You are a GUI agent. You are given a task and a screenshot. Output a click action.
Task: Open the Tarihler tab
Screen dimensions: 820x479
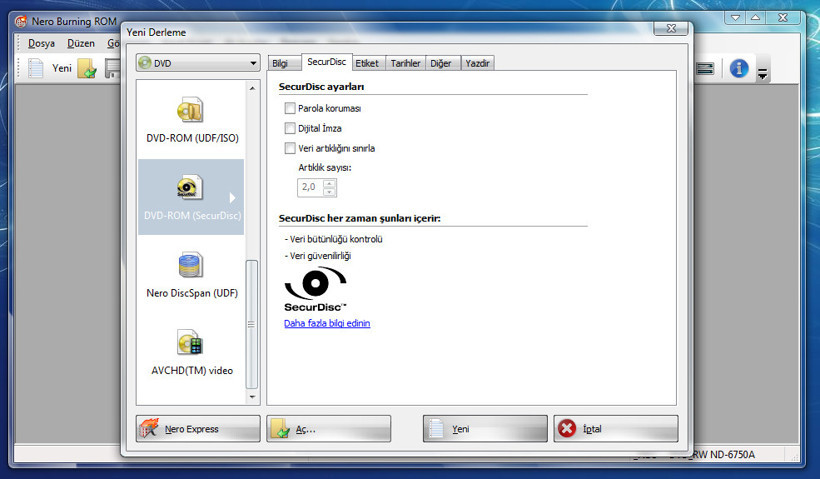click(x=405, y=63)
